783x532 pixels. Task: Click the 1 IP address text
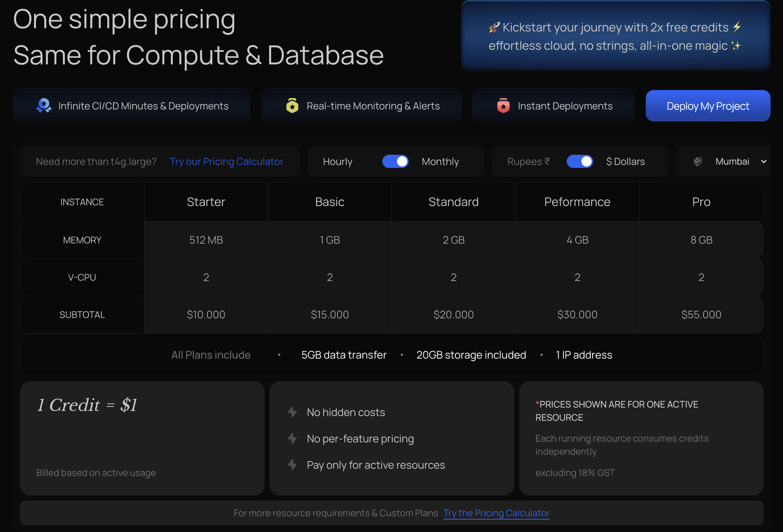tap(584, 355)
